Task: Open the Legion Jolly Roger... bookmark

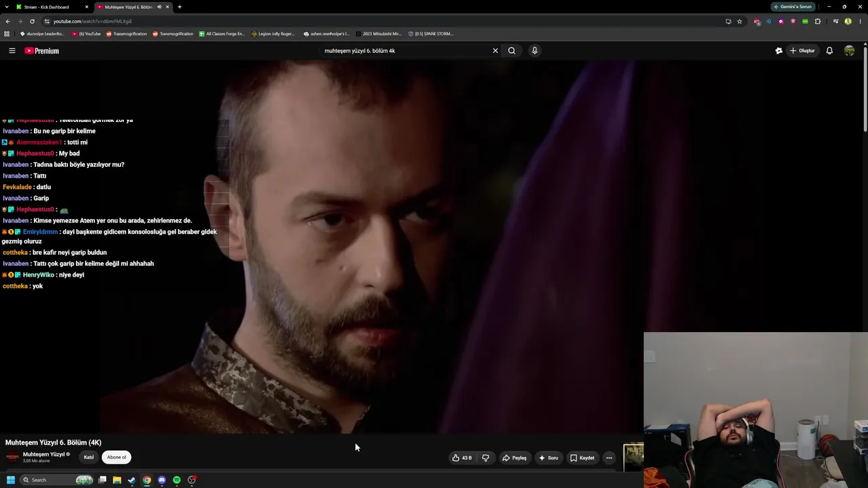Action: 273,34
